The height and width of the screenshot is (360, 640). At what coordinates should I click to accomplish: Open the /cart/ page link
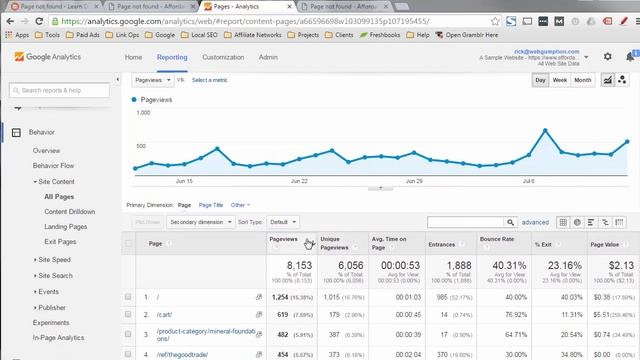coord(164,315)
